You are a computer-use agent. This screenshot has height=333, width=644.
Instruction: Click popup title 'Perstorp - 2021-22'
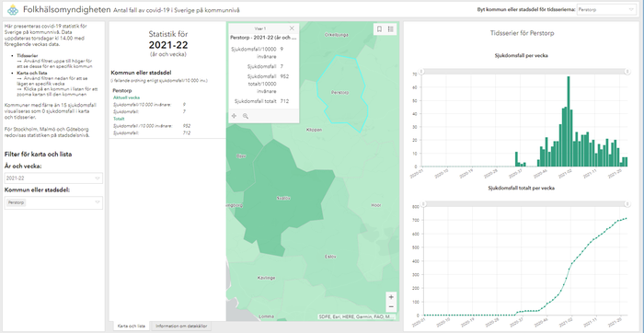pyautogui.click(x=263, y=38)
